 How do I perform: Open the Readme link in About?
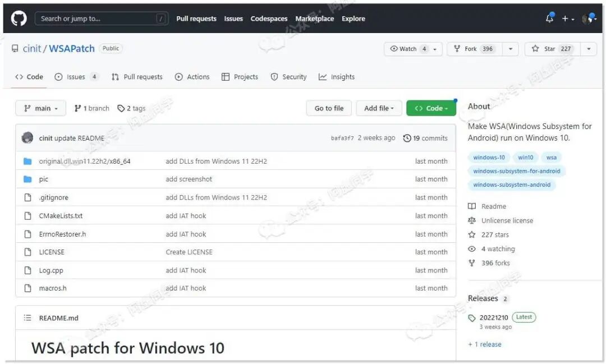pos(487,206)
